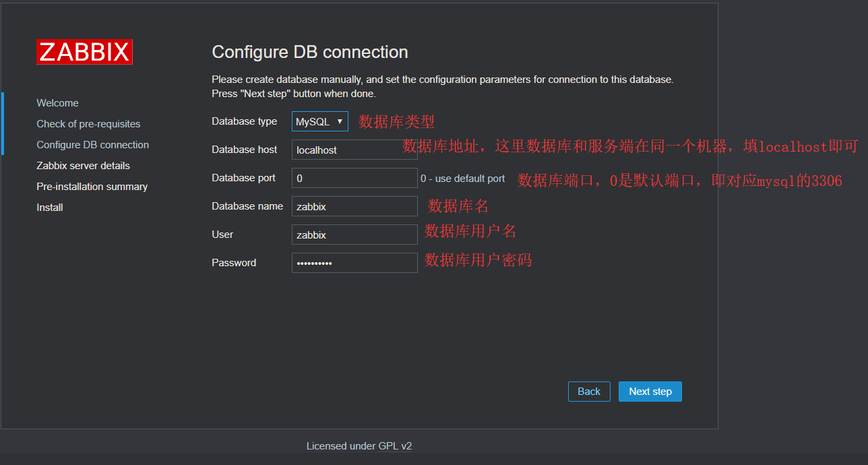The image size is (868, 465).
Task: Open the Database type MySQL dropdown
Action: point(320,122)
